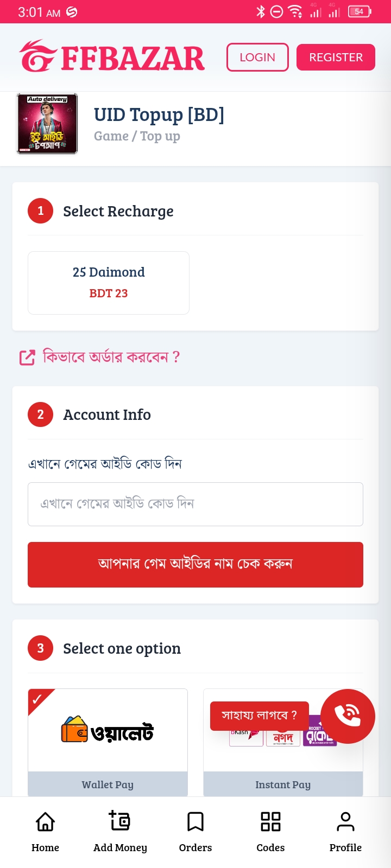Open the কিভাবে অর্ডার করবেন ? link
The width and height of the screenshot is (391, 868).
pyautogui.click(x=111, y=357)
